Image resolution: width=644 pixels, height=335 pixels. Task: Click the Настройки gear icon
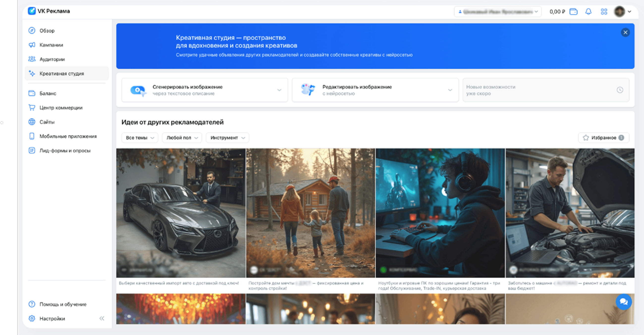[x=32, y=318]
